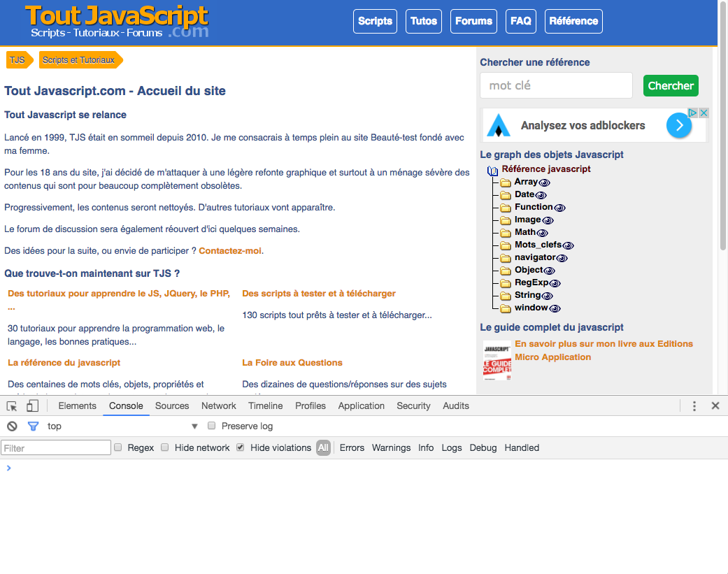Click the Mots_clefs folder icon

(x=506, y=245)
